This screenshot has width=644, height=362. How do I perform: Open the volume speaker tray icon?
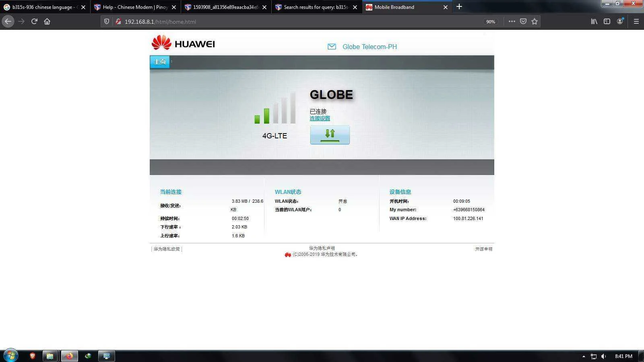tap(603, 356)
